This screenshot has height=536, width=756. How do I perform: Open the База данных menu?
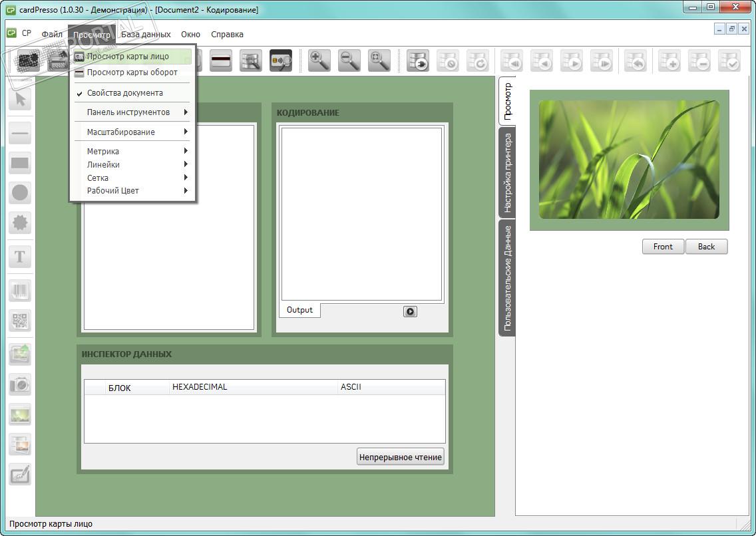(146, 34)
